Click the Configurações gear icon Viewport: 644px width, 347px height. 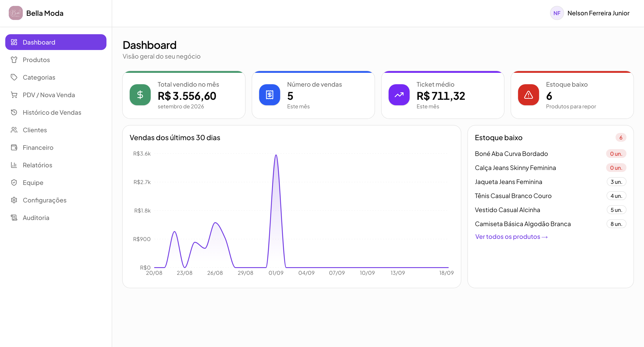pyautogui.click(x=14, y=200)
